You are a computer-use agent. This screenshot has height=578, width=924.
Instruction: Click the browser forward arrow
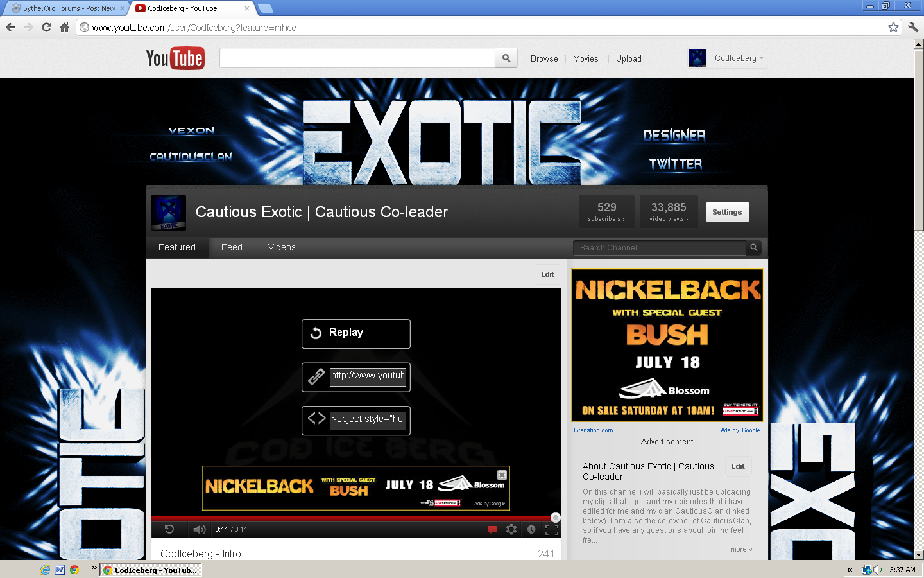pos(28,27)
